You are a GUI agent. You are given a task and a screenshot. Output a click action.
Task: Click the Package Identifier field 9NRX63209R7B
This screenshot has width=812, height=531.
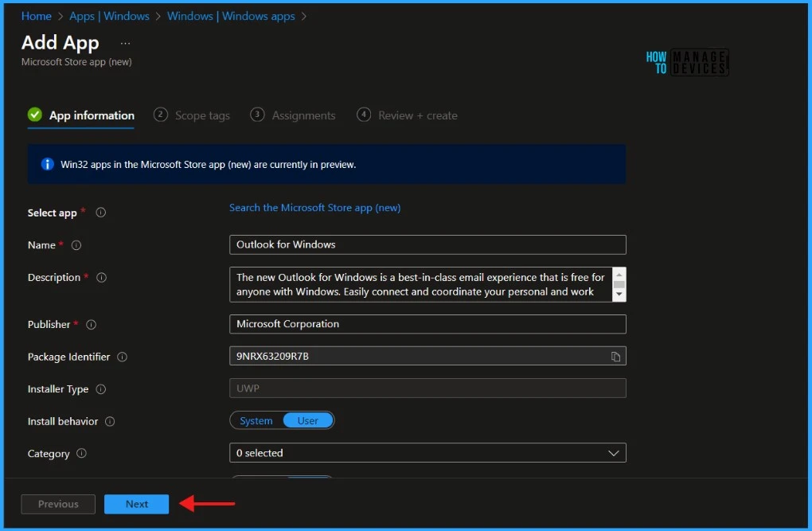tap(427, 356)
